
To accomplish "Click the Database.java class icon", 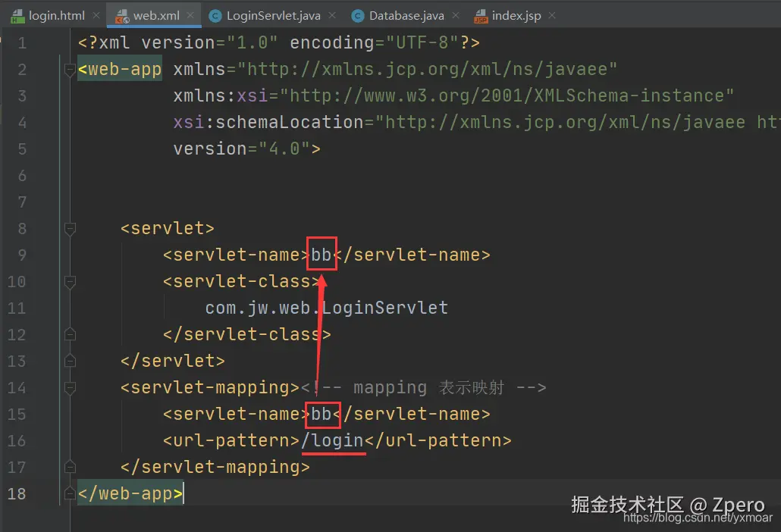I will (x=358, y=16).
